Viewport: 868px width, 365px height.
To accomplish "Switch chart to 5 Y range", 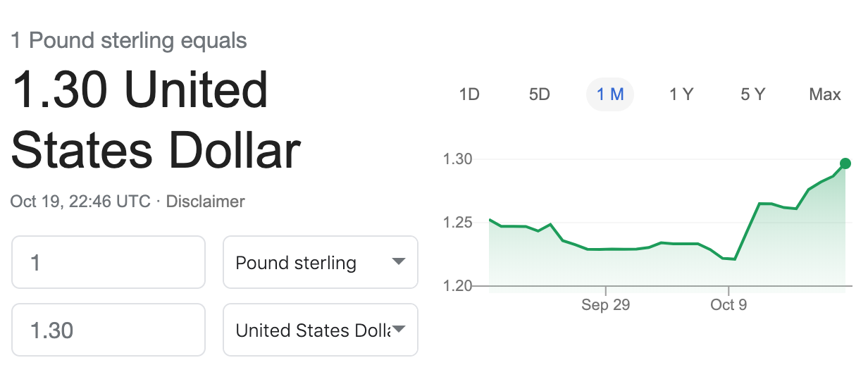I will 752,94.
